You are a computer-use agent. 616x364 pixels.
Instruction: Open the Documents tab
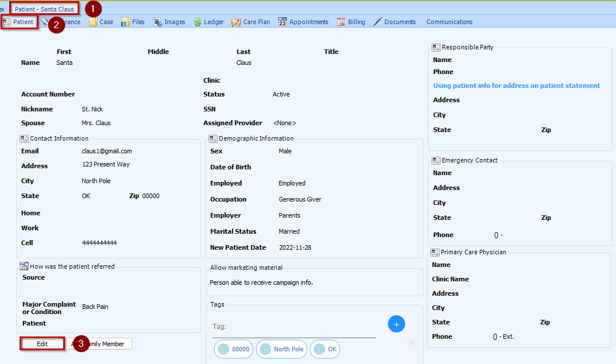[x=394, y=22]
